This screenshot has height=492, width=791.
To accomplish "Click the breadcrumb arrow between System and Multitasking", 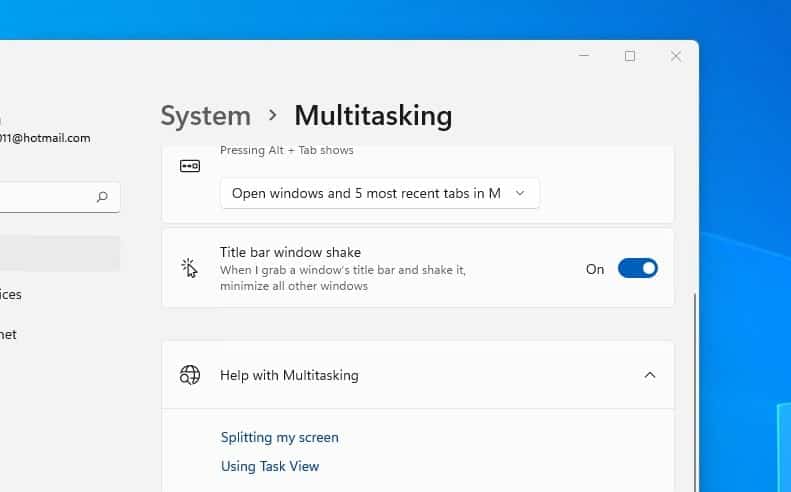I will (272, 116).
